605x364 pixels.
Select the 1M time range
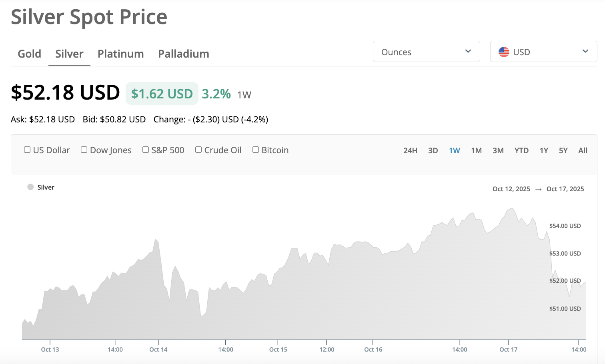point(476,150)
